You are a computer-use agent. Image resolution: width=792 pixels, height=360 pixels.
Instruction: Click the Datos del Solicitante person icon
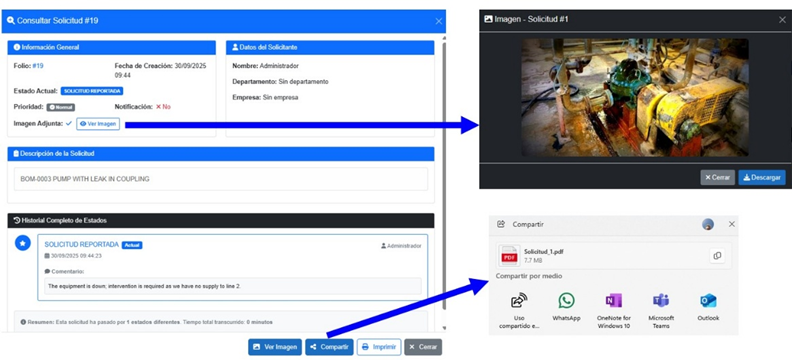[x=235, y=47]
